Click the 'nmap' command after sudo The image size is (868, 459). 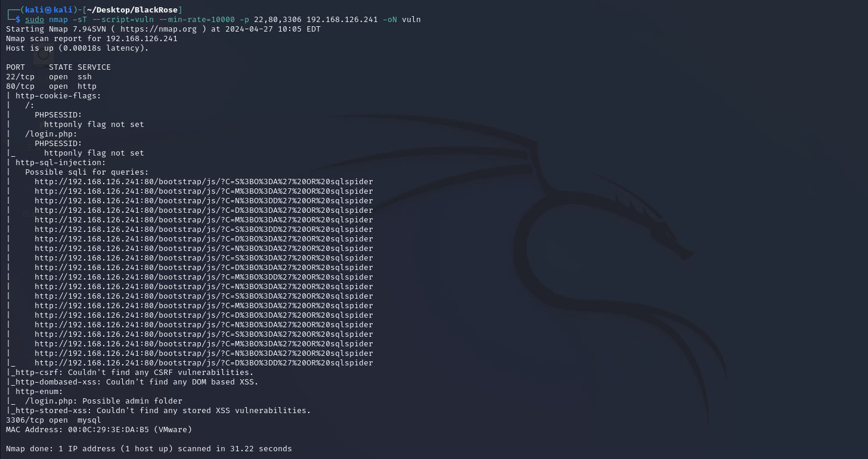pyautogui.click(x=58, y=19)
